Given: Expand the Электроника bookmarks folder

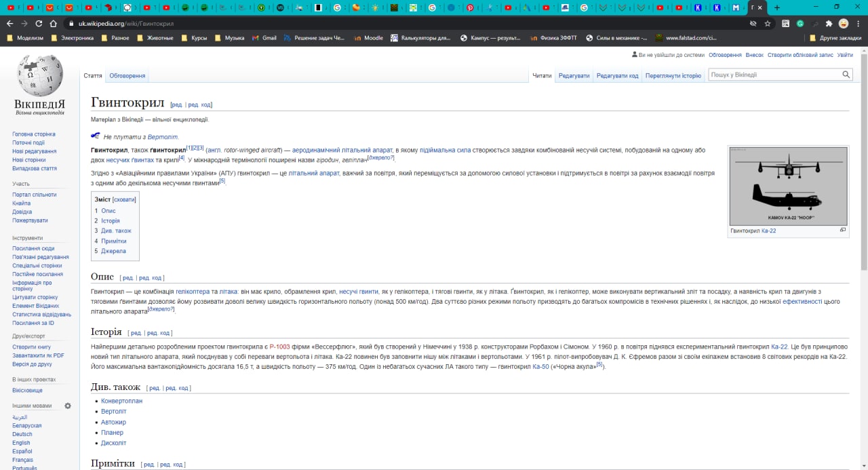Looking at the screenshot, I should click(x=72, y=38).
